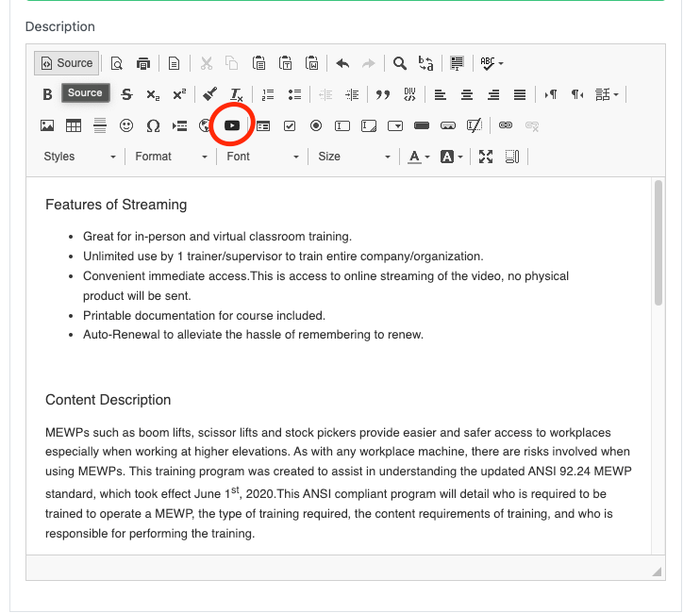Toggle Block Quote formatting

coord(383,94)
